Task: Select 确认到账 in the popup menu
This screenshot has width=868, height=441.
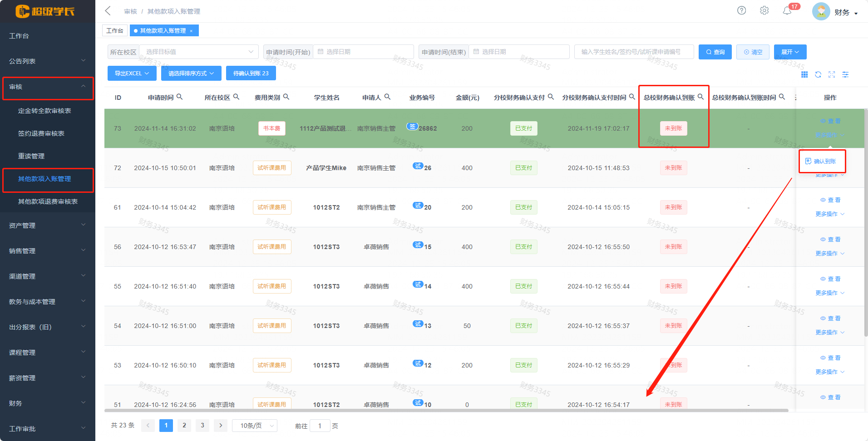Action: pyautogui.click(x=822, y=161)
